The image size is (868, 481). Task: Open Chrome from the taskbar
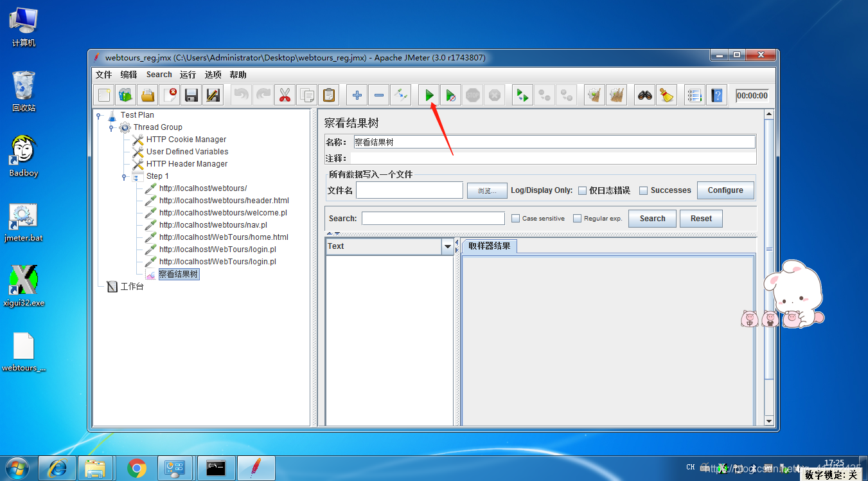[137, 469]
